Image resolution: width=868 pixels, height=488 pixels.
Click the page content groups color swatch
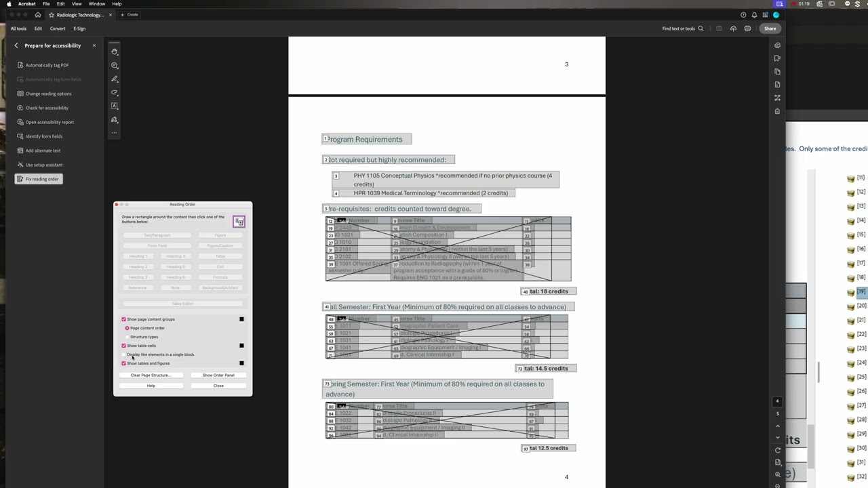tap(241, 319)
